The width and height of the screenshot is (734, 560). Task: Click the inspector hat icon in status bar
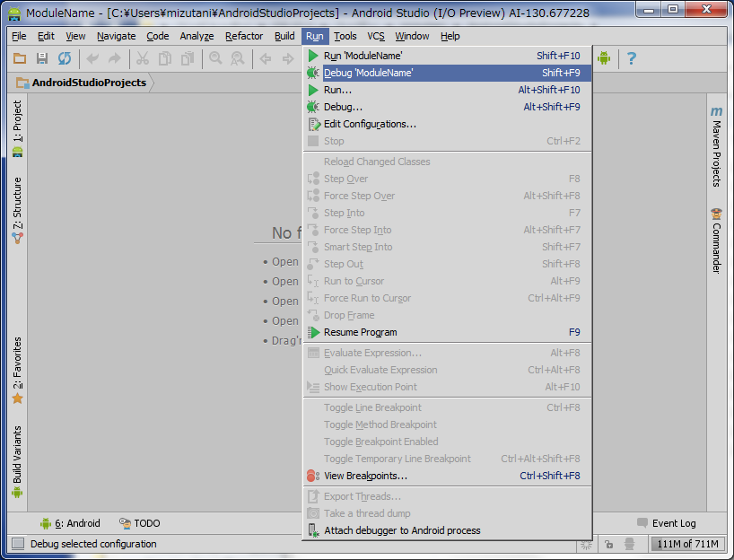point(630,544)
